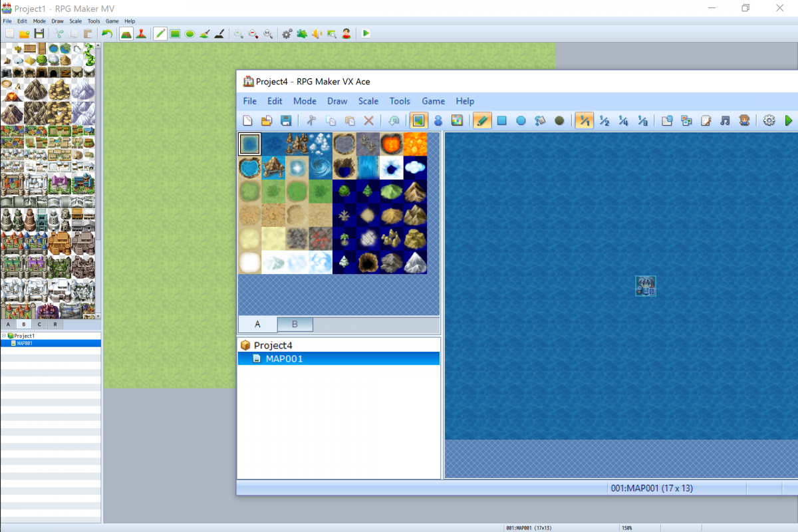This screenshot has width=798, height=532.
Task: Click the player start event on VX Ace map
Action: [x=646, y=286]
